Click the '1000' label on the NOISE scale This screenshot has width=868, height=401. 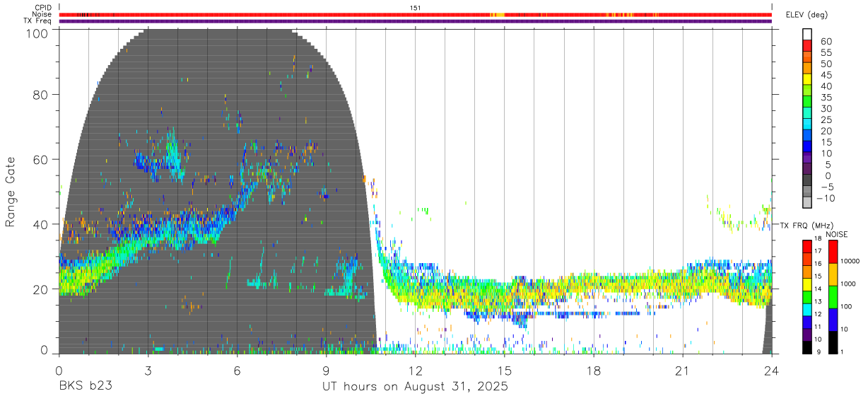(849, 284)
